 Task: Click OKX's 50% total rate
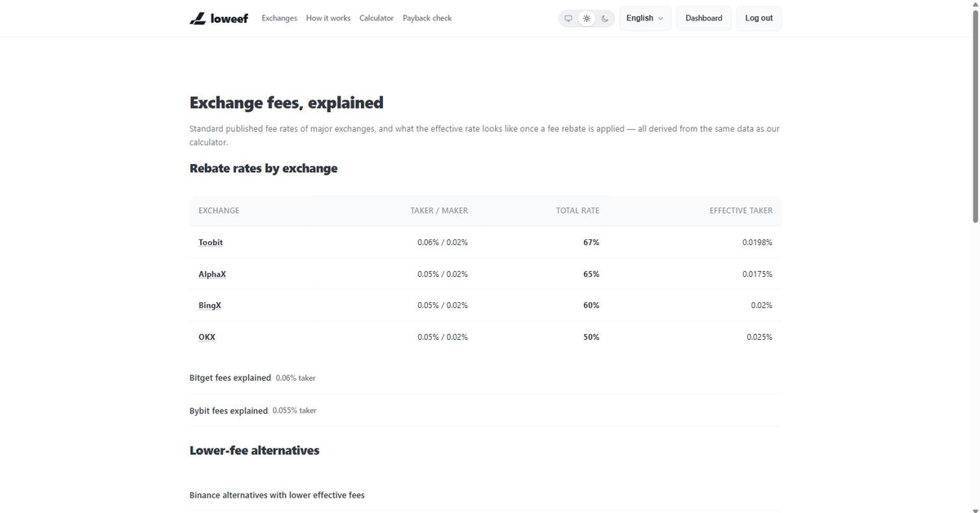(x=591, y=337)
